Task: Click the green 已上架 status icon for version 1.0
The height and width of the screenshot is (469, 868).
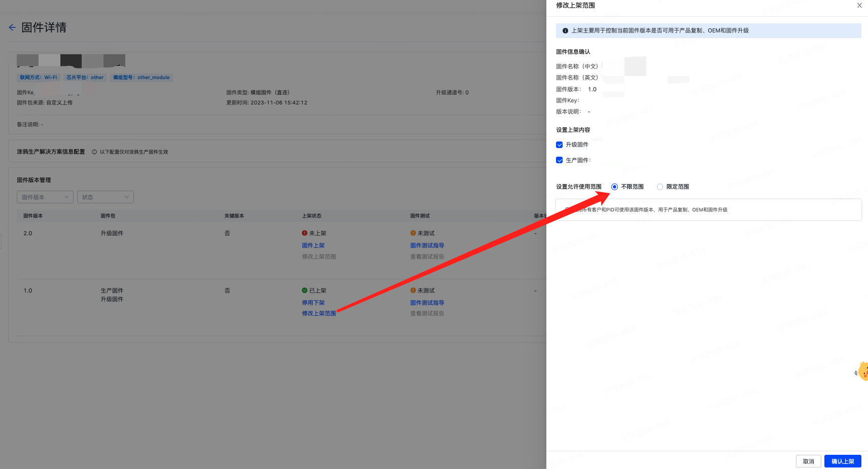Action: (x=304, y=291)
